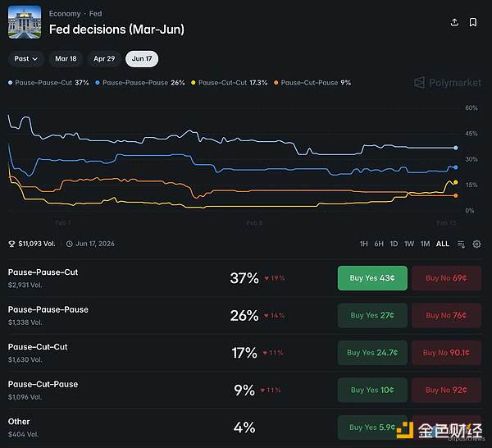The image size is (492, 448).
Task: Select the Mar 18 date tab
Action: click(66, 59)
